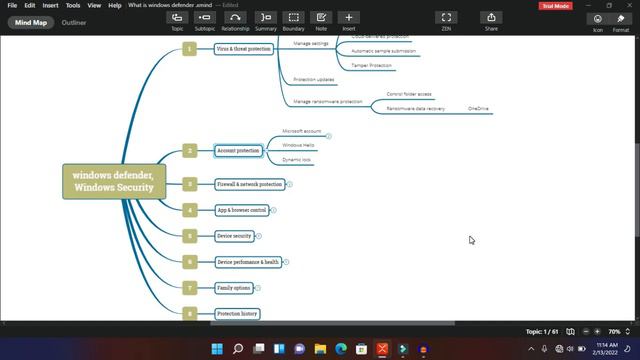
Task: Open the File menu
Action: [x=12, y=5]
